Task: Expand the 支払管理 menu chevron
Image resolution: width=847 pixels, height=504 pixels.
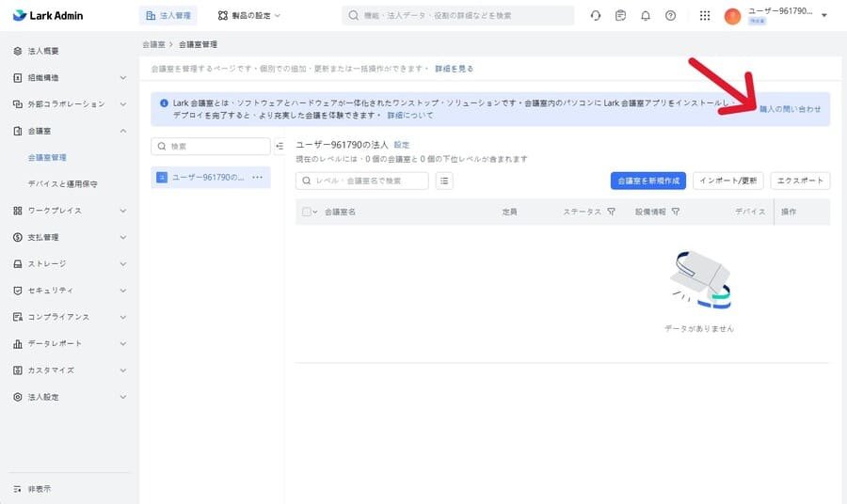Action: coord(123,238)
